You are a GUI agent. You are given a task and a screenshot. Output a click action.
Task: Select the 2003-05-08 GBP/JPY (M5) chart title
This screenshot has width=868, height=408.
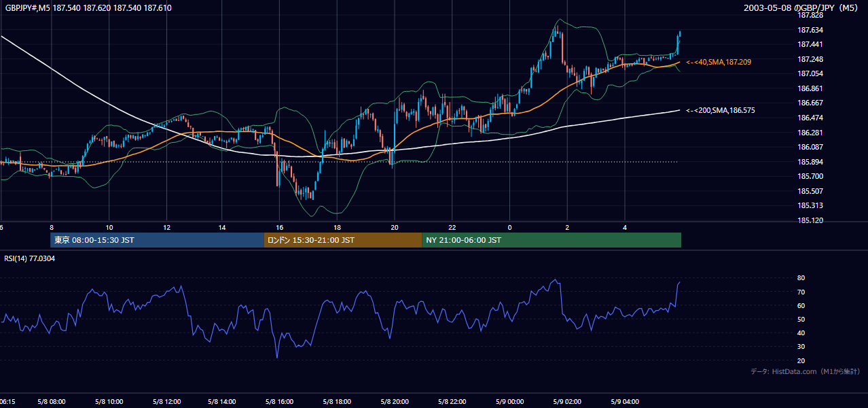[801, 8]
